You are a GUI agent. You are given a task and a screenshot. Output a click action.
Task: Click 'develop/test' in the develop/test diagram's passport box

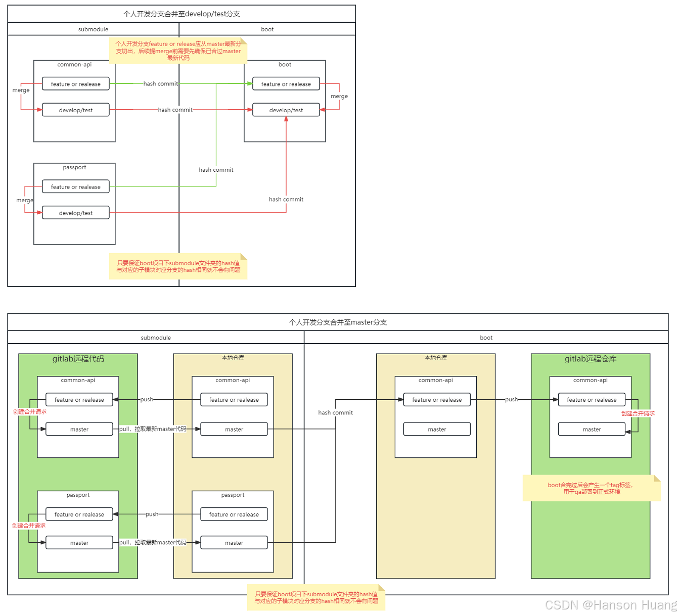coord(76,213)
